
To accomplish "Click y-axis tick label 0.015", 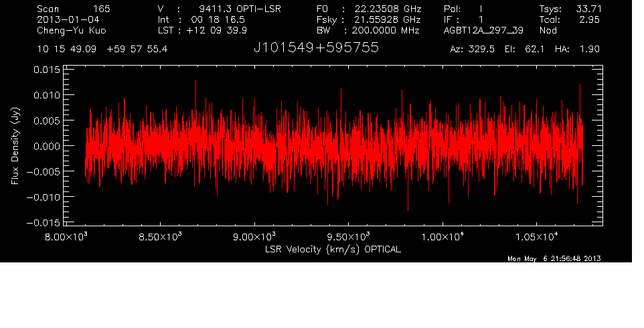I will coord(46,70).
